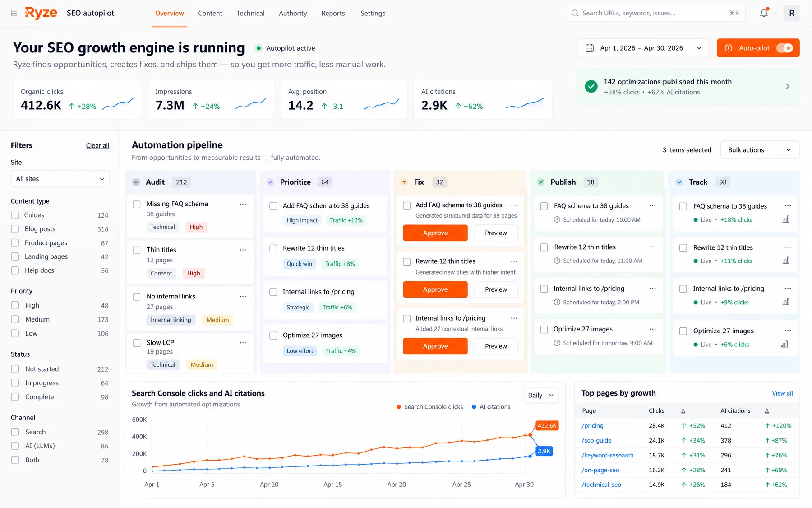The height and width of the screenshot is (508, 812).
Task: Click View all top pages link
Action: pyautogui.click(x=782, y=393)
